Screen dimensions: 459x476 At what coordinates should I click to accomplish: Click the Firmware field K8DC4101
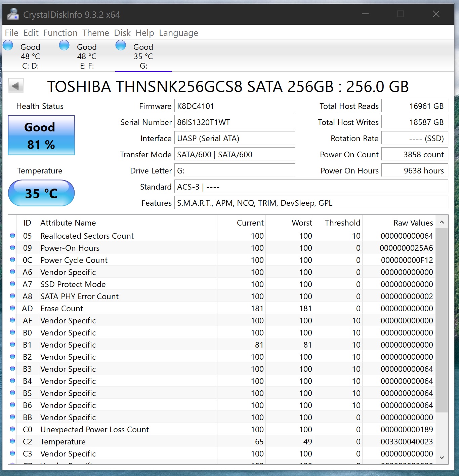[x=235, y=106]
